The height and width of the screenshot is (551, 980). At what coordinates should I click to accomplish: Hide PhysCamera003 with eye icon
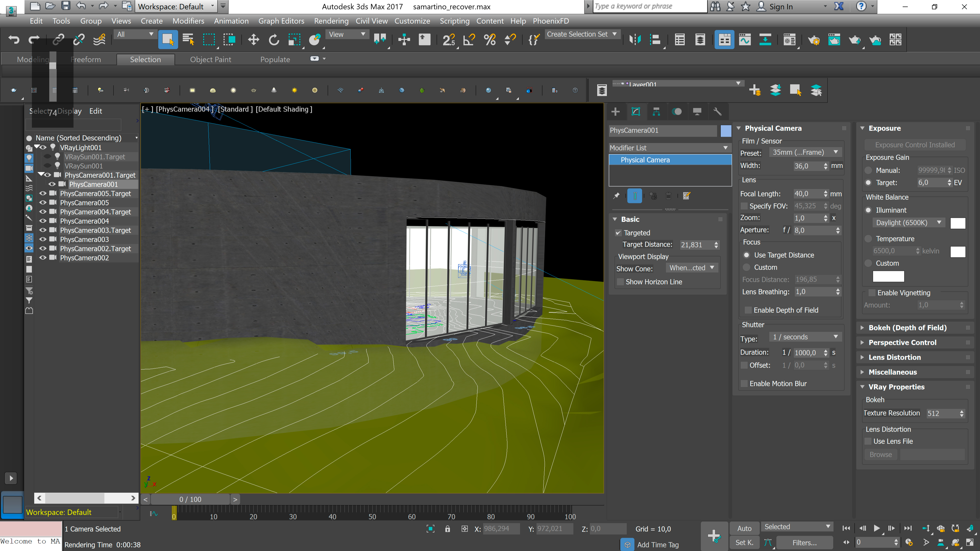pyautogui.click(x=43, y=239)
